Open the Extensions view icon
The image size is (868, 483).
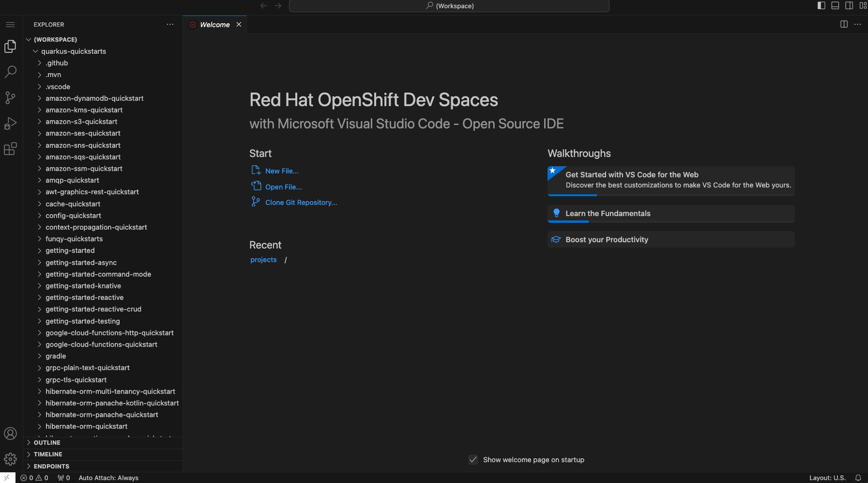(x=10, y=149)
